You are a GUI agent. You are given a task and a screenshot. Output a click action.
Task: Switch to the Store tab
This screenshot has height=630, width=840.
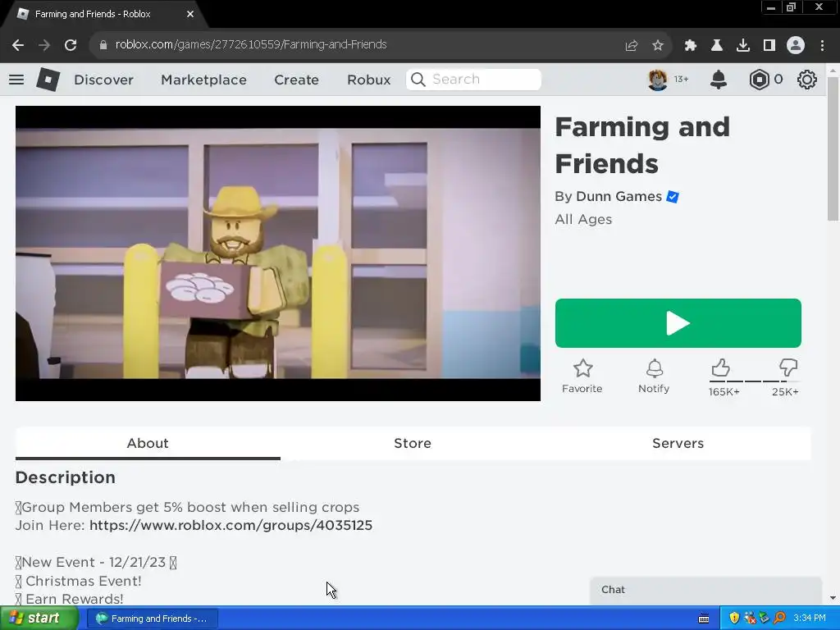pyautogui.click(x=413, y=444)
